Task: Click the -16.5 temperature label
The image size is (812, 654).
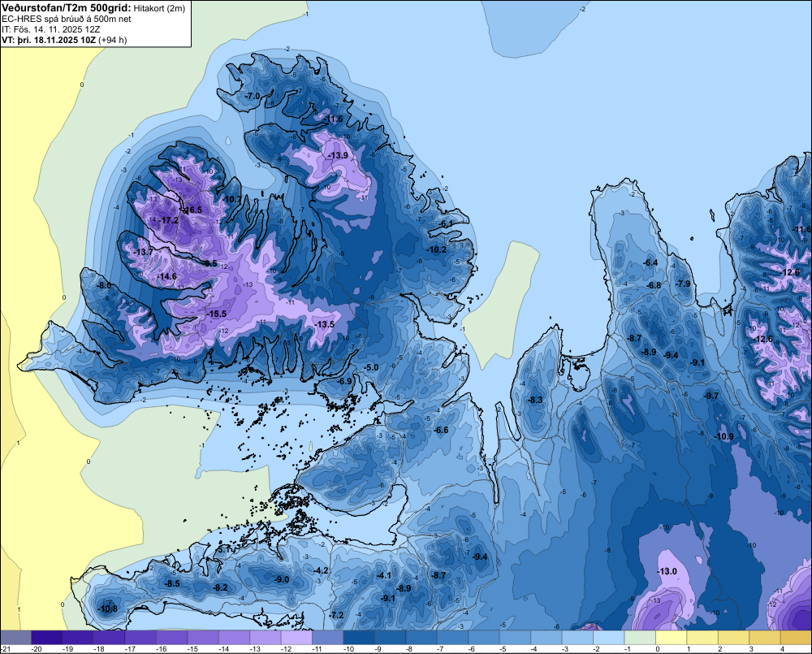Action: tap(193, 210)
